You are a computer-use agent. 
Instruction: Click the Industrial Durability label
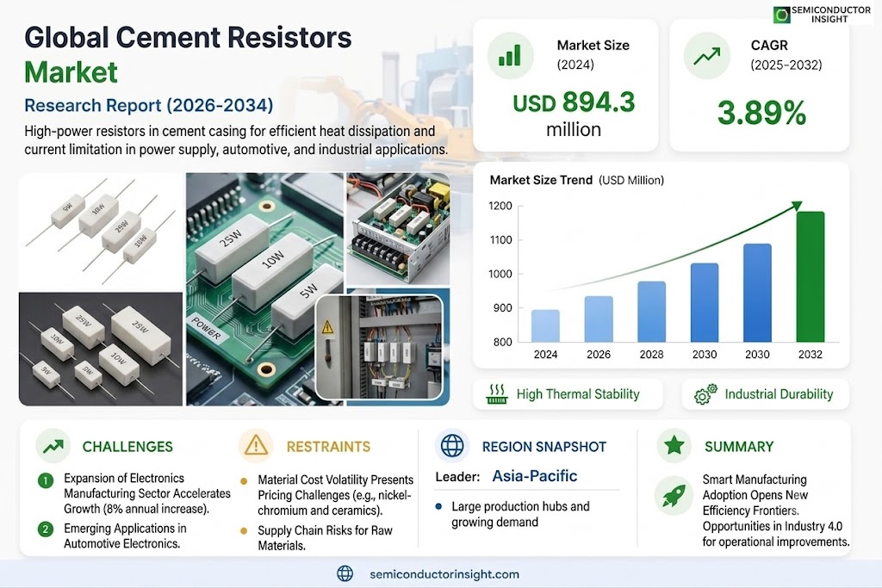click(x=779, y=394)
